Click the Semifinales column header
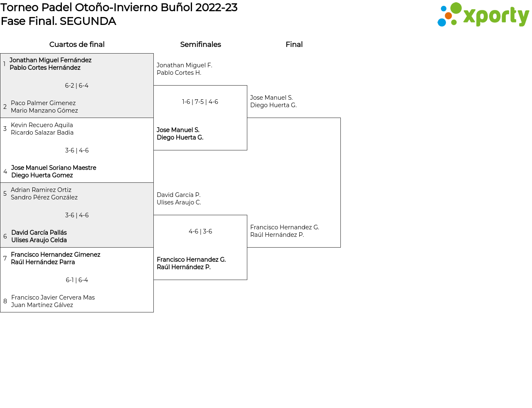Screen dimensions: 532x408 point(200,44)
